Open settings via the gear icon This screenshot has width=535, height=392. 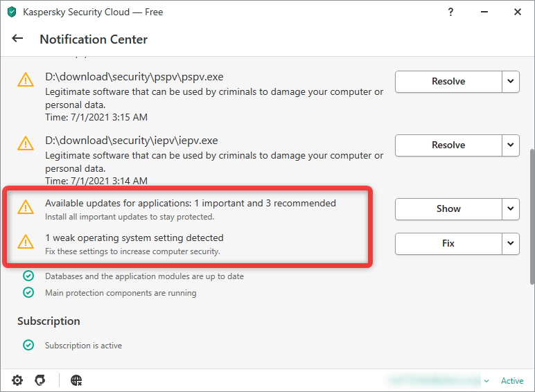[x=17, y=380]
